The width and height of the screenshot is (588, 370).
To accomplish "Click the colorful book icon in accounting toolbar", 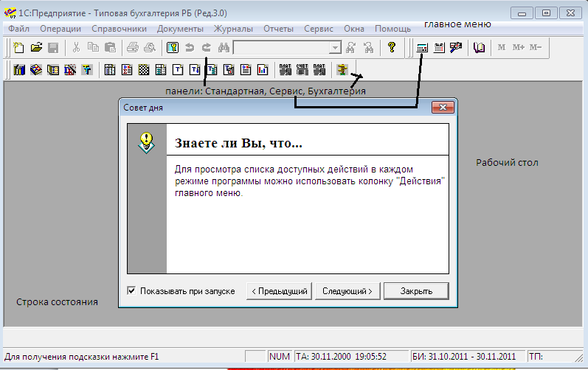I will pos(36,70).
